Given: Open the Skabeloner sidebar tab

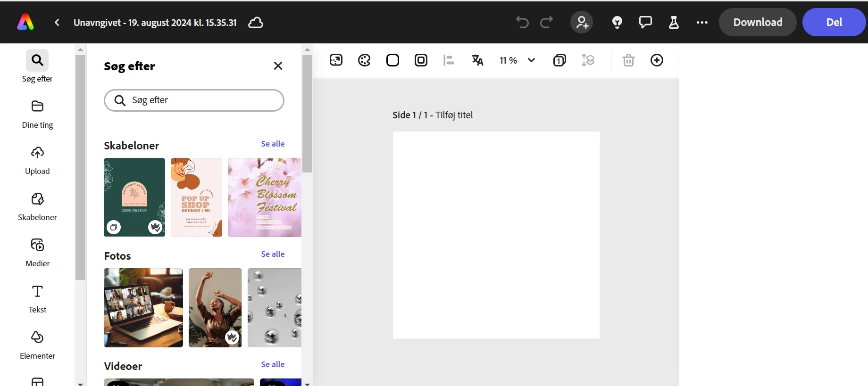Looking at the screenshot, I should (x=37, y=207).
